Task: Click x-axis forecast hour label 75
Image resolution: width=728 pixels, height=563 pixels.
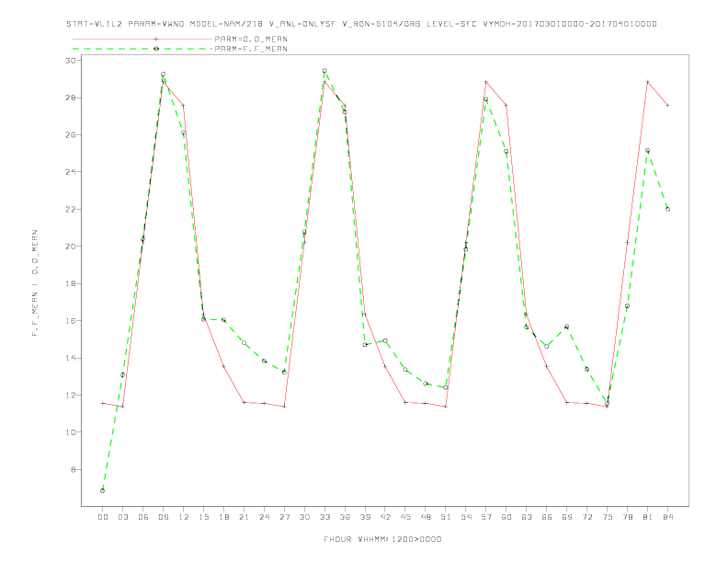Action: [608, 517]
